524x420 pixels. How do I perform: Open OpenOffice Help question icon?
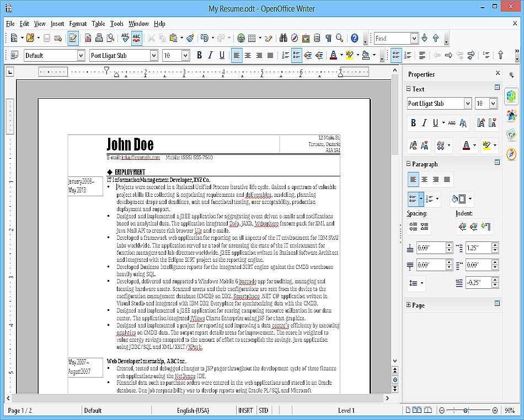(x=355, y=38)
